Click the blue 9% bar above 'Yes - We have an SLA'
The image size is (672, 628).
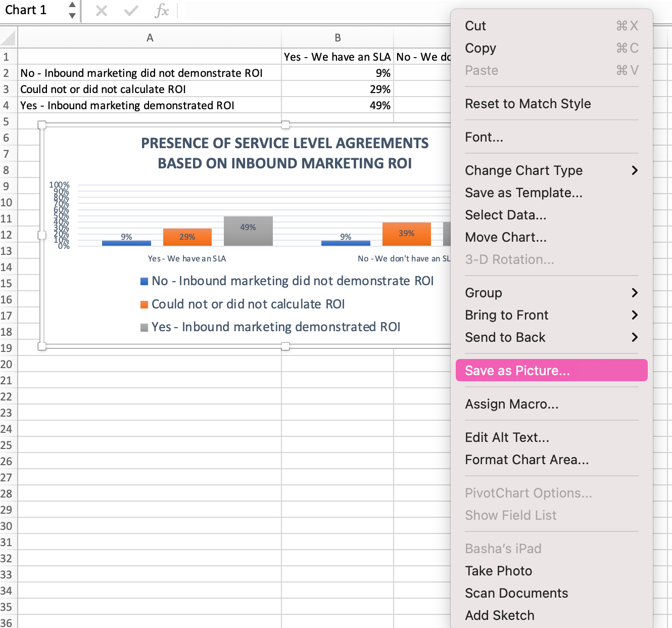point(126,243)
